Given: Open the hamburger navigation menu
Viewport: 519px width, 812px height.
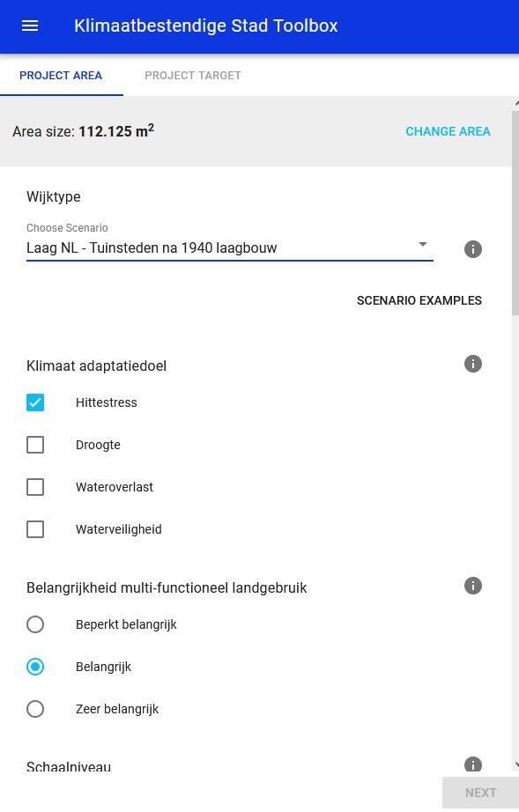Looking at the screenshot, I should pos(30,26).
